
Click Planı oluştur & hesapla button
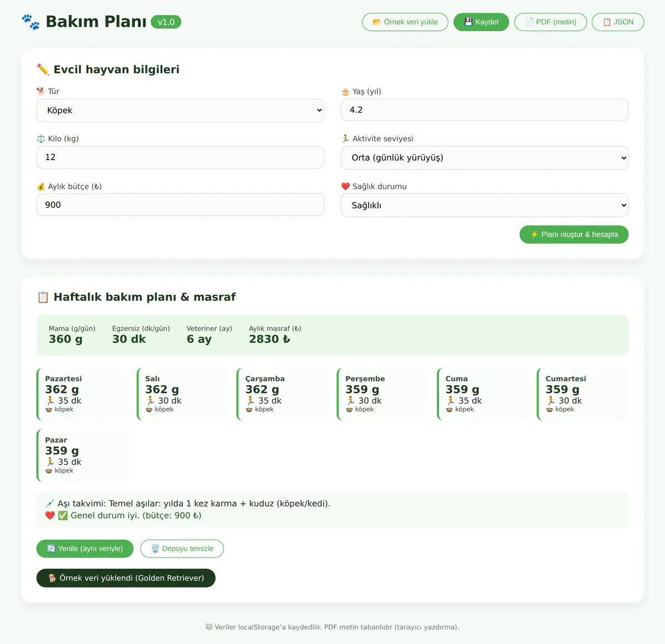(574, 234)
